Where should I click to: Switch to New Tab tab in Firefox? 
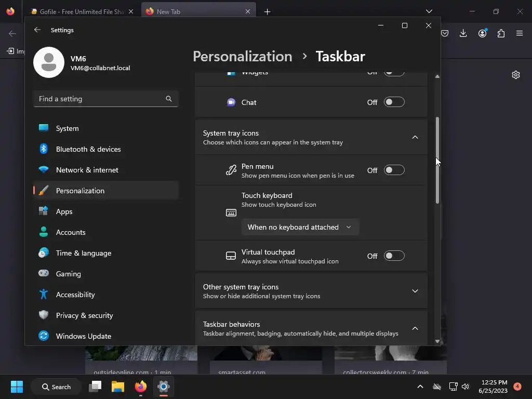tap(198, 11)
